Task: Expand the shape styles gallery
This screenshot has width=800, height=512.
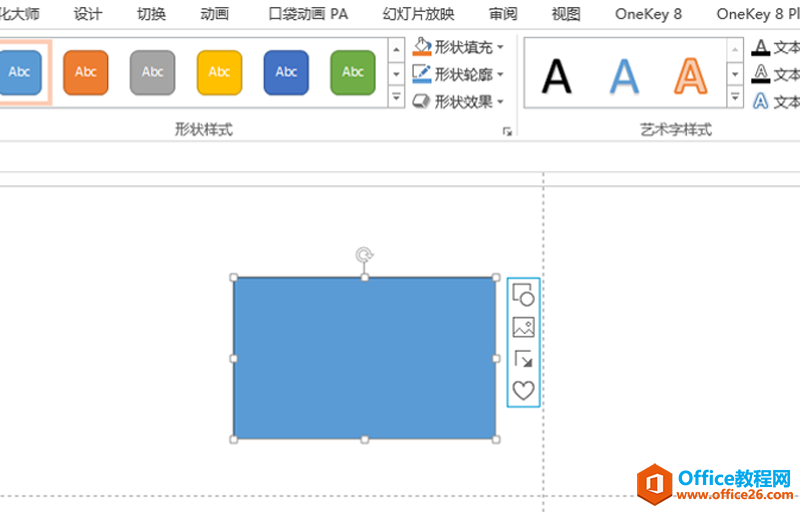Action: 396,96
